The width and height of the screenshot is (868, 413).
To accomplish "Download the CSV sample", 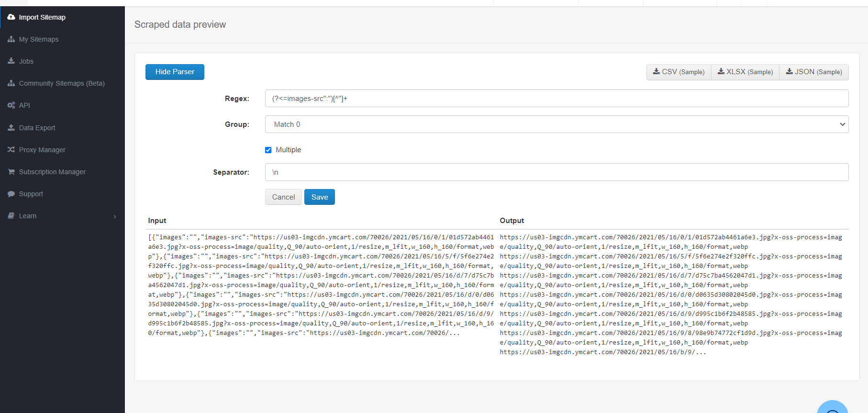I will (x=679, y=72).
